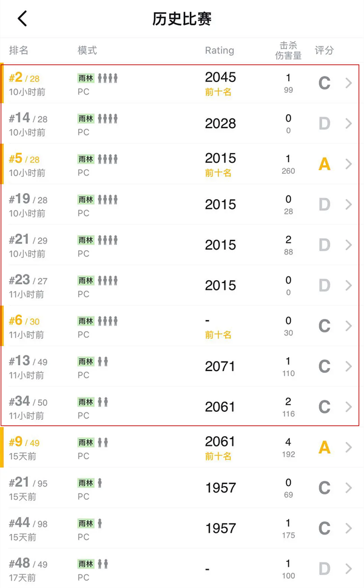Screen dimensions: 364x588
Task: Select the Rating column header
Action: pos(219,50)
